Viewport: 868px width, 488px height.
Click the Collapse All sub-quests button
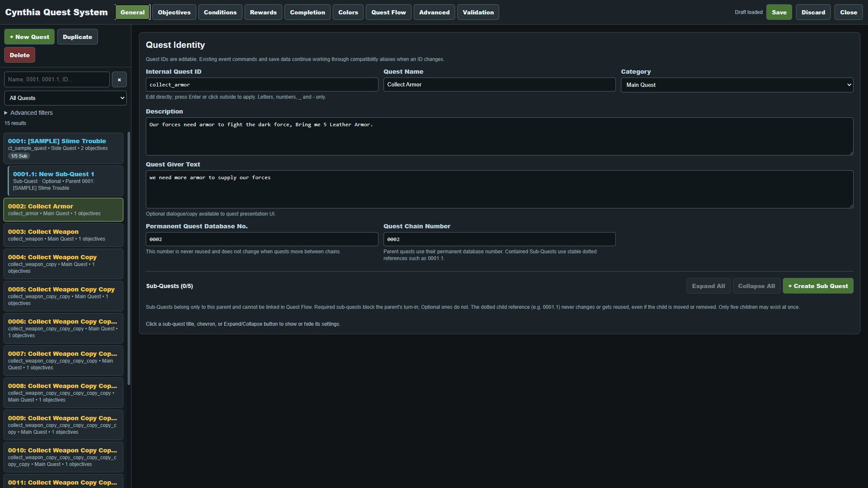pos(756,286)
